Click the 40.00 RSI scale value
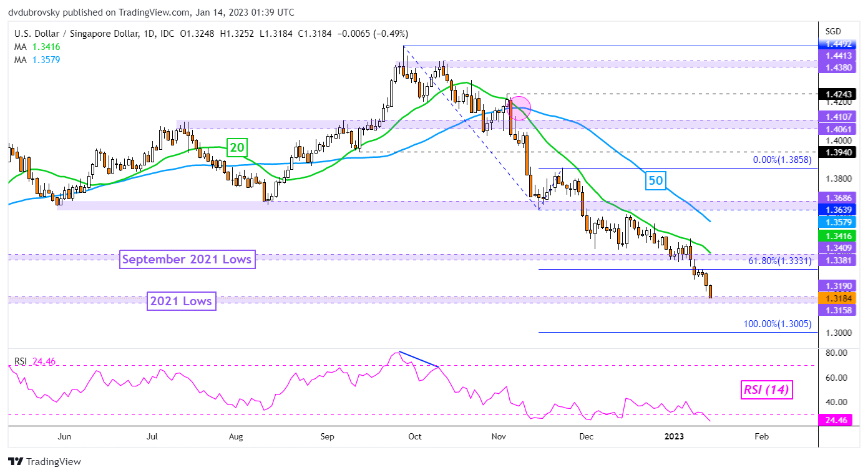This screenshot has height=475, width=868. point(838,402)
